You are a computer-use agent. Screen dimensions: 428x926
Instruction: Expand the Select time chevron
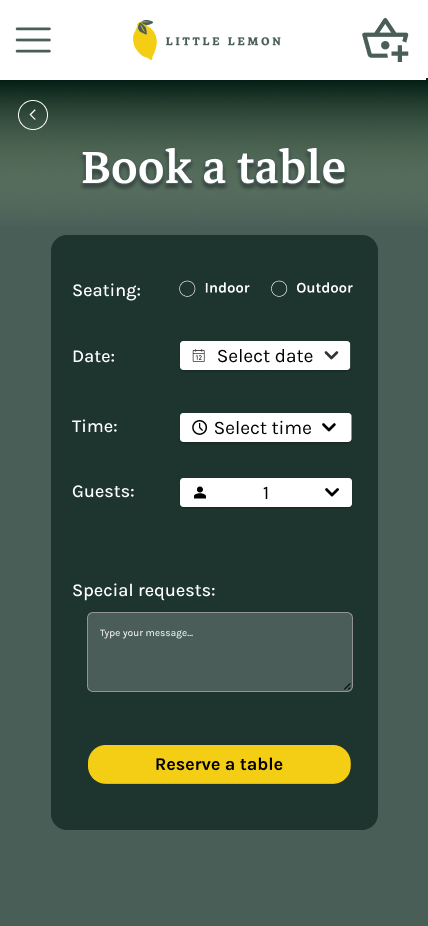click(329, 428)
